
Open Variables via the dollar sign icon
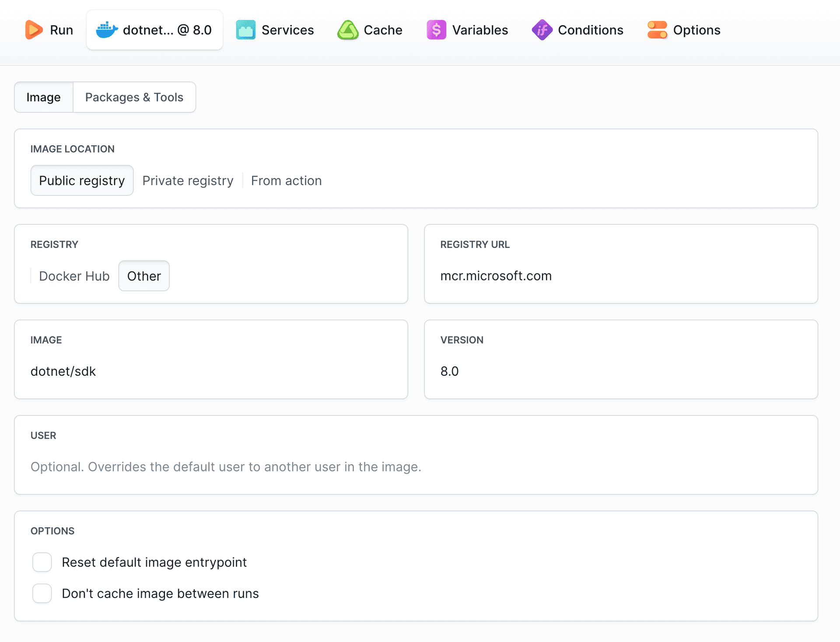click(x=436, y=30)
